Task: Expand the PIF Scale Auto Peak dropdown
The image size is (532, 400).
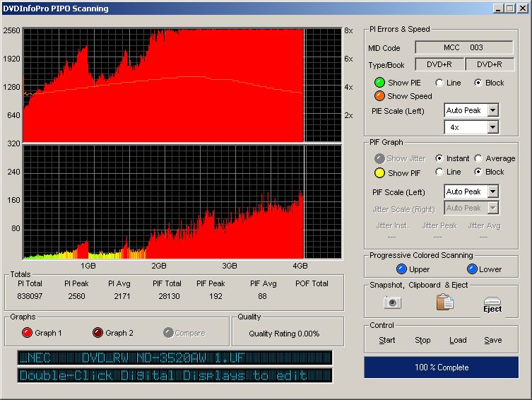Action: (x=492, y=192)
